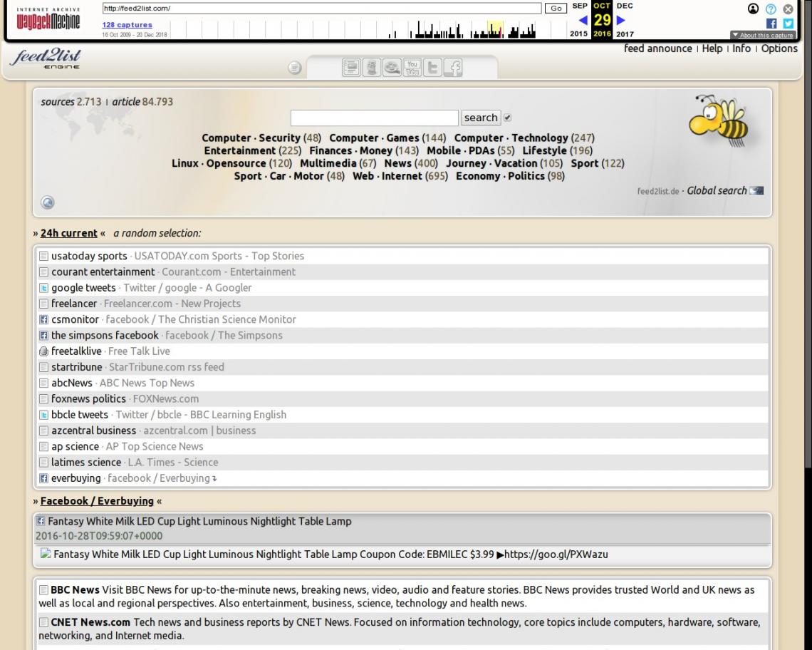Share capture on Facebook from Wayback toolbar

coord(771,24)
